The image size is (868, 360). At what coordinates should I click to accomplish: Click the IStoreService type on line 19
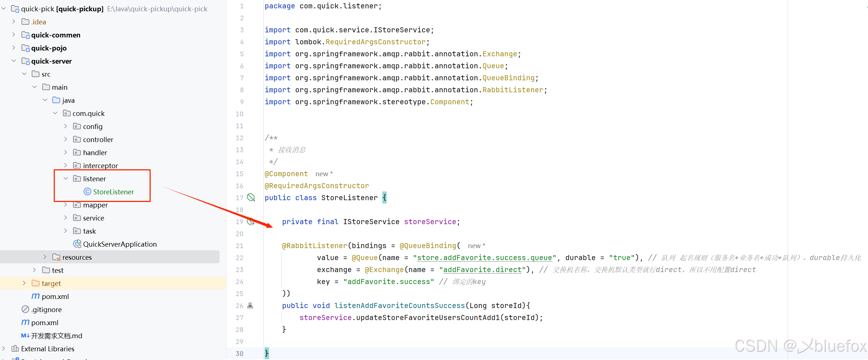point(371,222)
